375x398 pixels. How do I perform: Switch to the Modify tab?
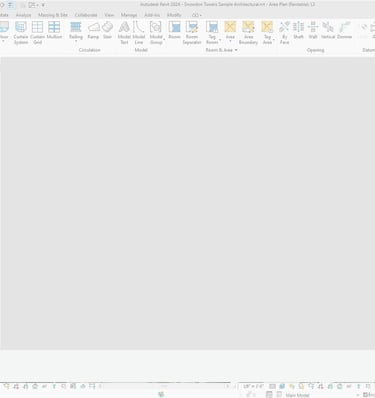point(174,15)
